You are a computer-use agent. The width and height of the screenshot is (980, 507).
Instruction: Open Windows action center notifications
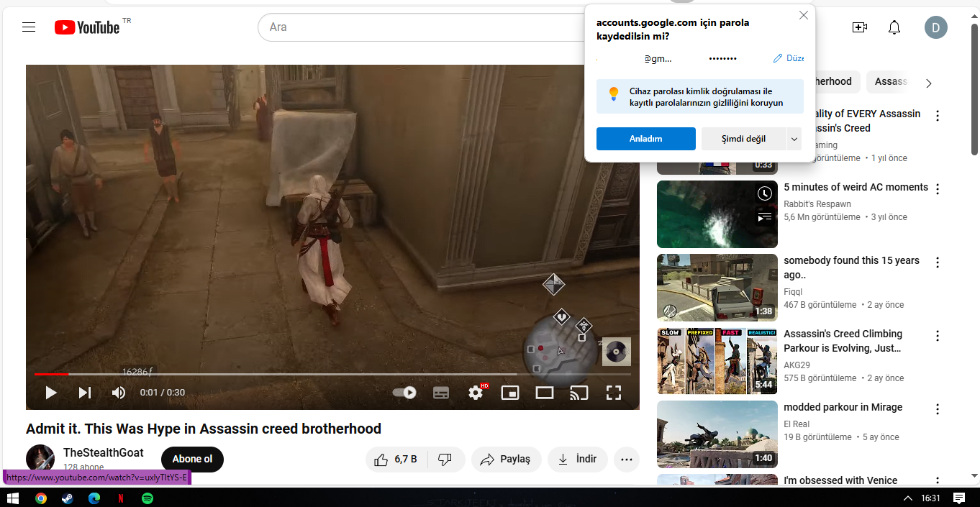959,498
